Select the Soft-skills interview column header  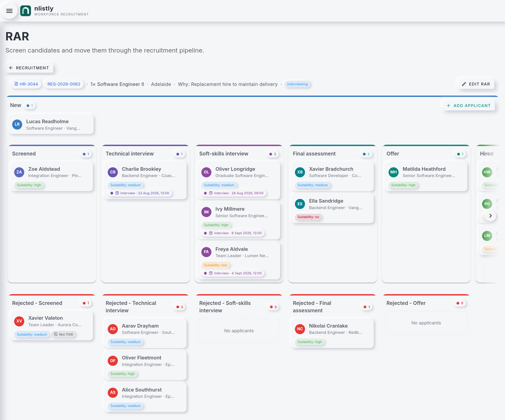pyautogui.click(x=224, y=154)
